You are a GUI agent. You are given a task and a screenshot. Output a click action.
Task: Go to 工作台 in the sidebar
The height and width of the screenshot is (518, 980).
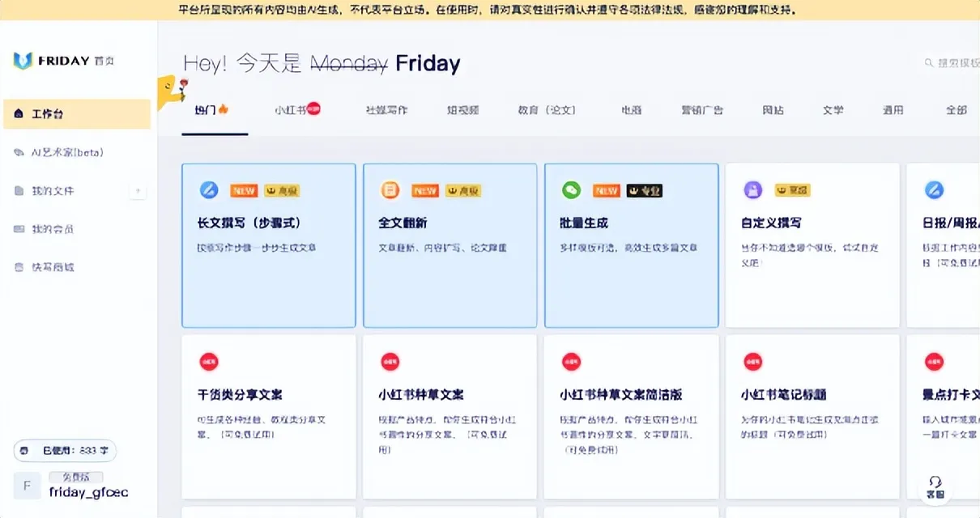[x=77, y=114]
